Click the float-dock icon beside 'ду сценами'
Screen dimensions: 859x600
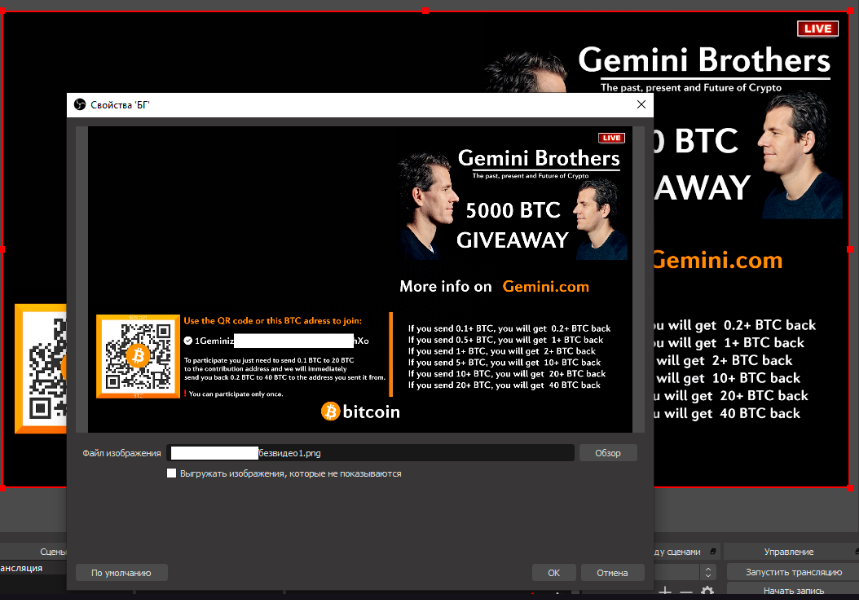[x=713, y=551]
